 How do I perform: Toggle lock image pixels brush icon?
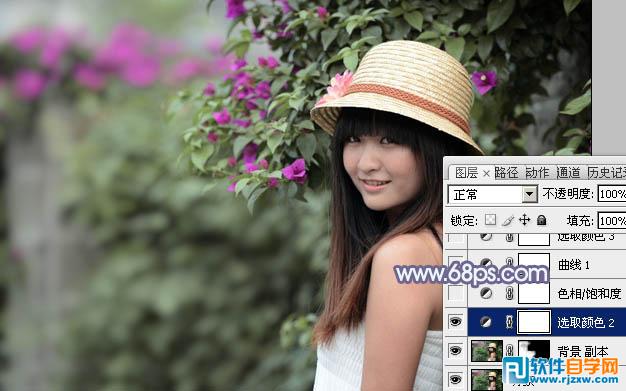point(507,220)
